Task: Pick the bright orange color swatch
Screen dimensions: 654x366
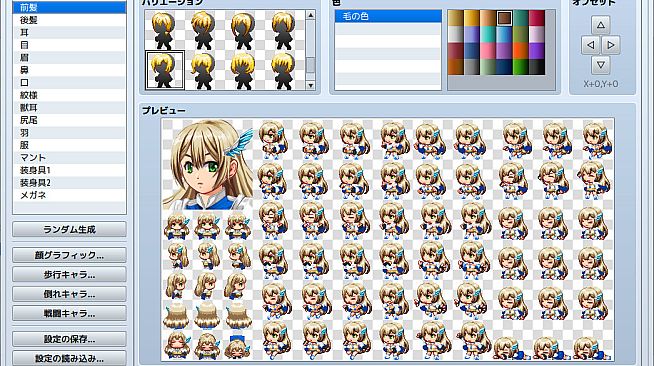Action: tap(521, 51)
